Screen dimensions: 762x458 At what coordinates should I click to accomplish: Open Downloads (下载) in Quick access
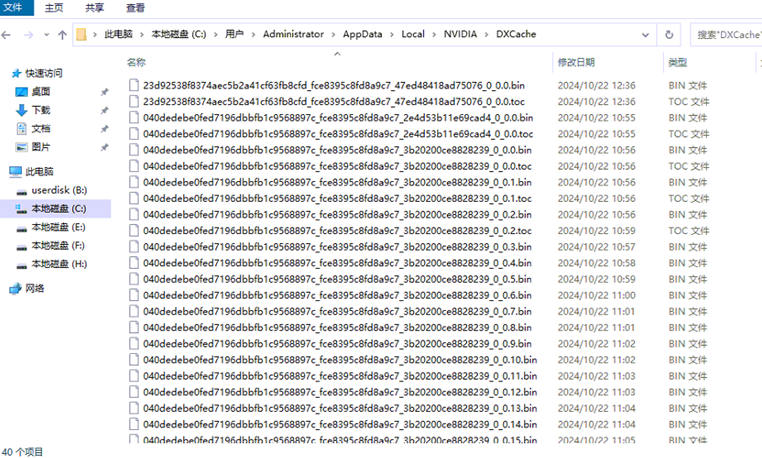tap(41, 110)
